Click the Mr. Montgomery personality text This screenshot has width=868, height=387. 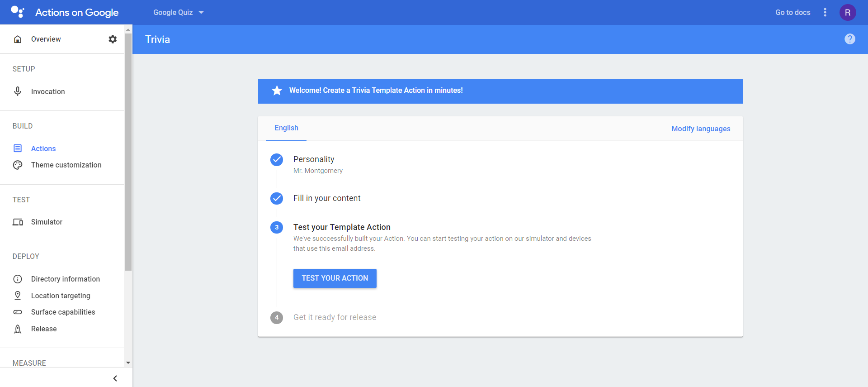(x=318, y=171)
